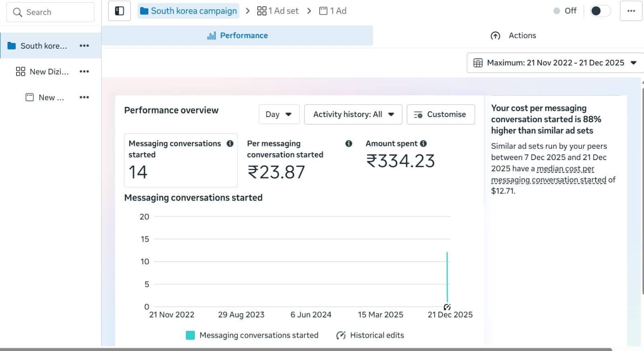Image resolution: width=644 pixels, height=351 pixels.
Task: Open the Day granularity dropdown
Action: pos(279,115)
